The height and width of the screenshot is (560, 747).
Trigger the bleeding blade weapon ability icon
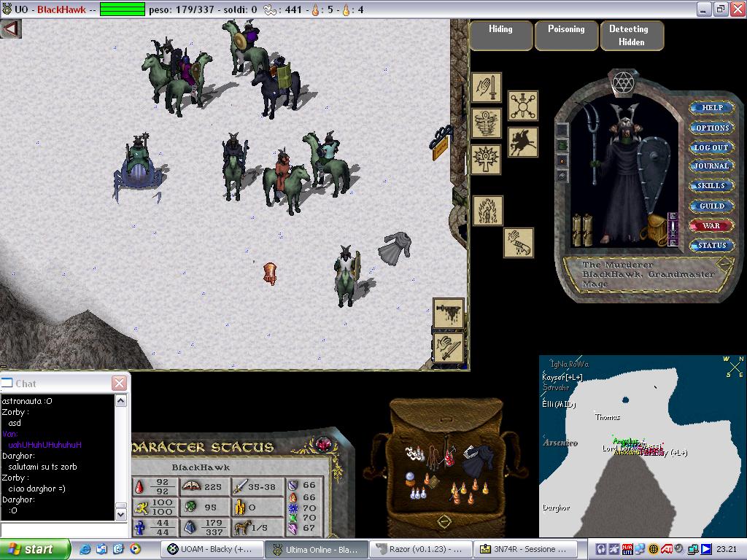click(x=449, y=313)
